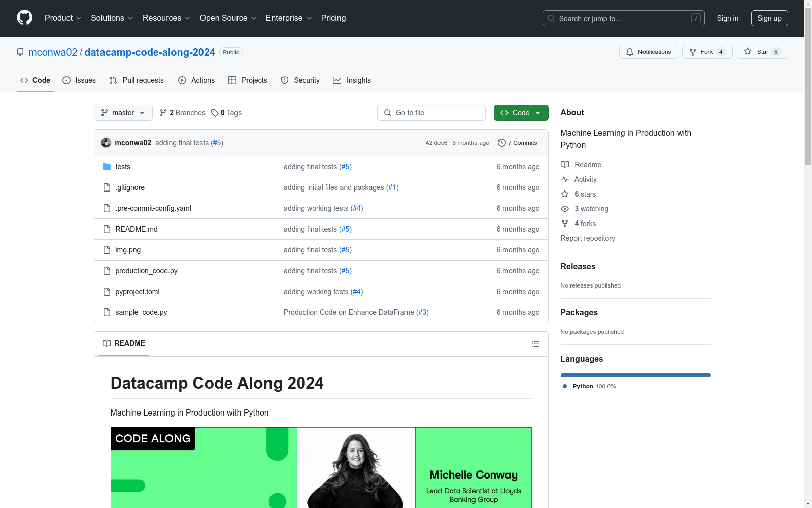Switch to the Projects tab
This screenshot has height=508, width=812.
tap(248, 80)
